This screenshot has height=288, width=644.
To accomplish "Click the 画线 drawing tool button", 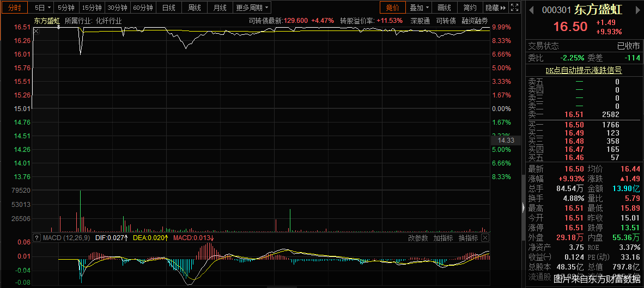I will click(x=445, y=8).
